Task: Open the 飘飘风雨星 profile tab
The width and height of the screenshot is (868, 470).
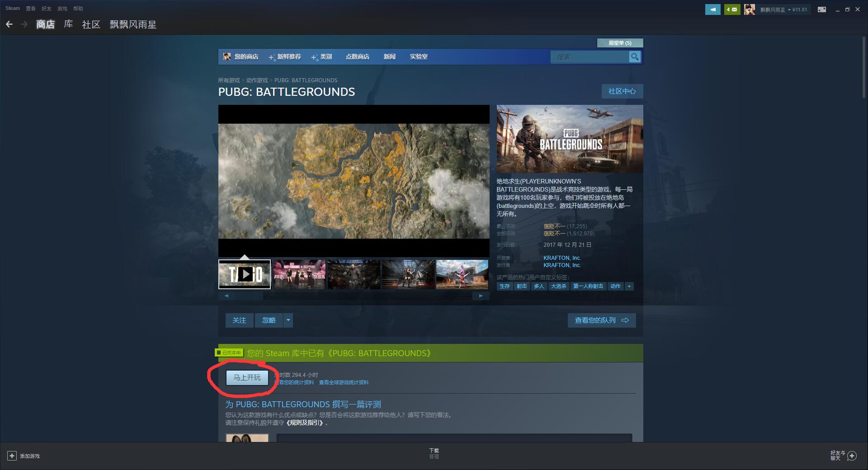Action: [133, 24]
